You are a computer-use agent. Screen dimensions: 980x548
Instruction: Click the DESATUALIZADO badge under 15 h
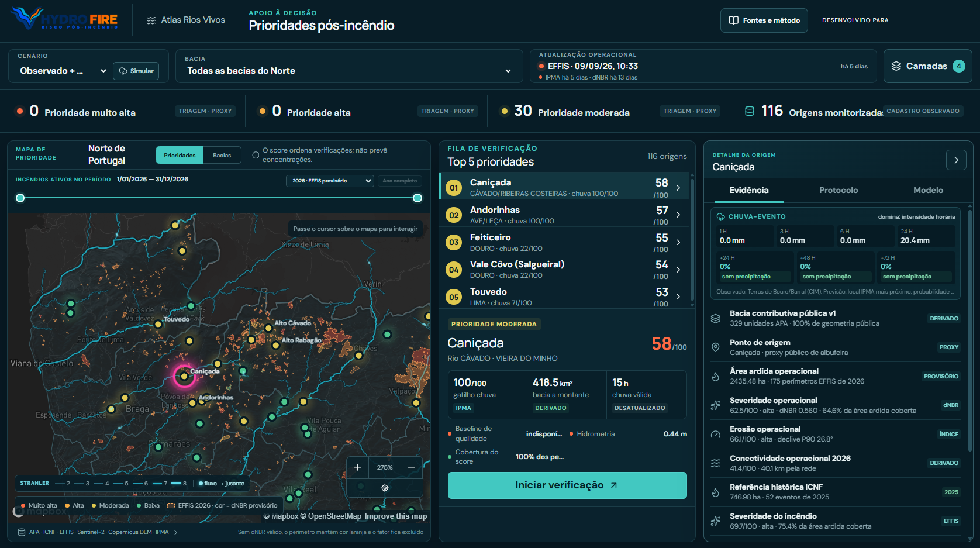(640, 408)
